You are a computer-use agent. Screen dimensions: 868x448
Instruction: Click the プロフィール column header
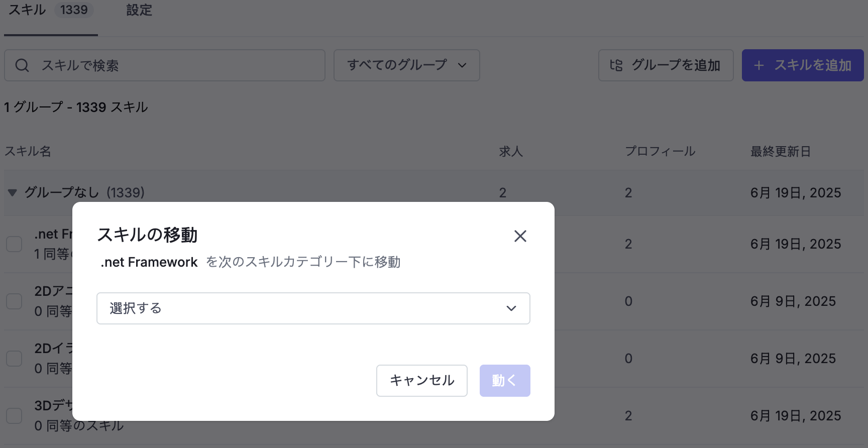[x=660, y=151]
